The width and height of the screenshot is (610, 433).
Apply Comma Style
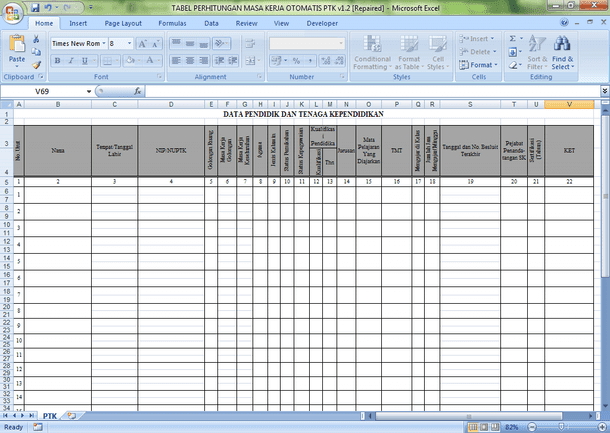(310, 61)
